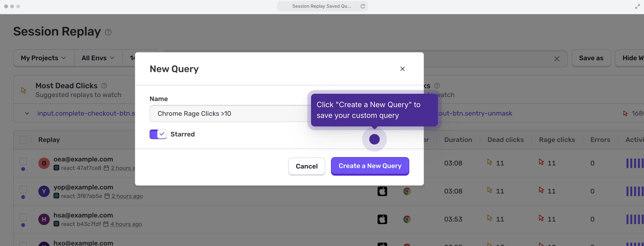Check the select-all Replay header checkbox
Screen dimensions: 644x246
pos(23,140)
